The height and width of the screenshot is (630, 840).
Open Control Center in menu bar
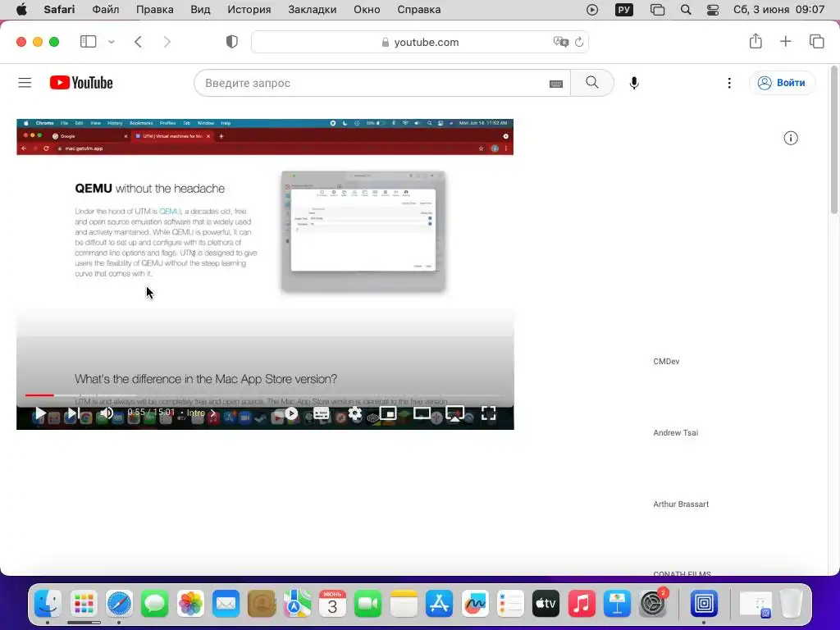tap(713, 10)
